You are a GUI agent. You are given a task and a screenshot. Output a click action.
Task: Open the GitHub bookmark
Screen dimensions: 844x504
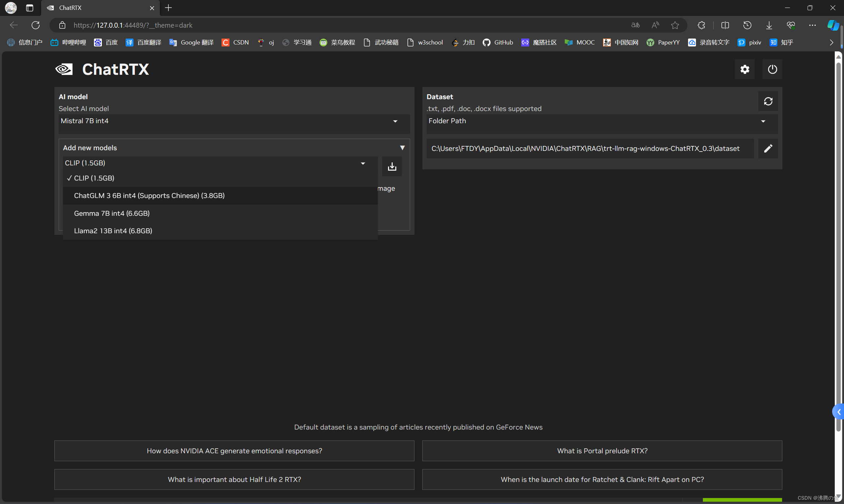point(498,42)
